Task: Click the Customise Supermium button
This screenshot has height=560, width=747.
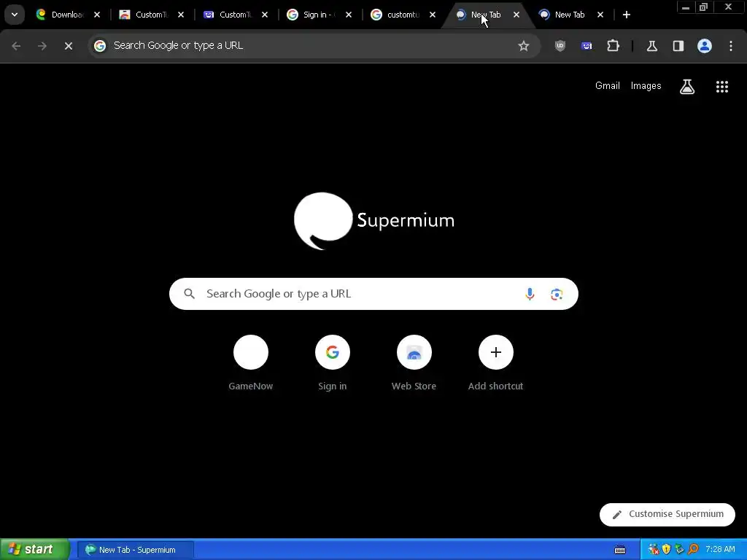Action: coord(667,514)
